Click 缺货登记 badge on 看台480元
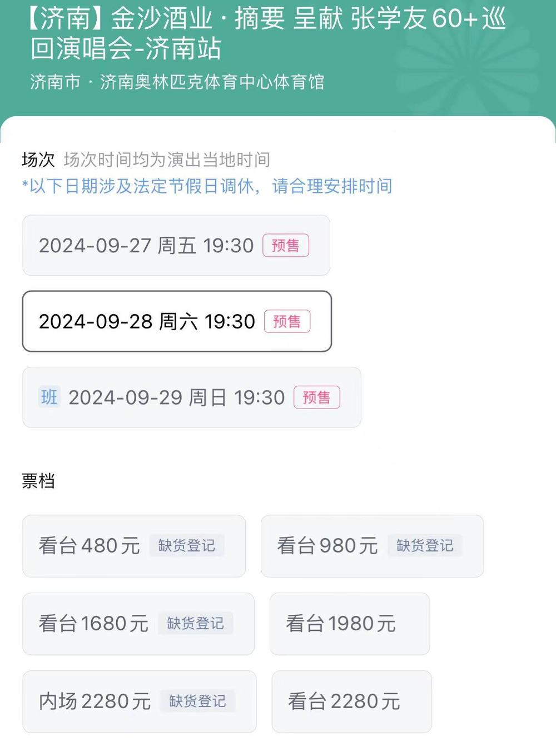Image resolution: width=556 pixels, height=756 pixels. click(187, 546)
